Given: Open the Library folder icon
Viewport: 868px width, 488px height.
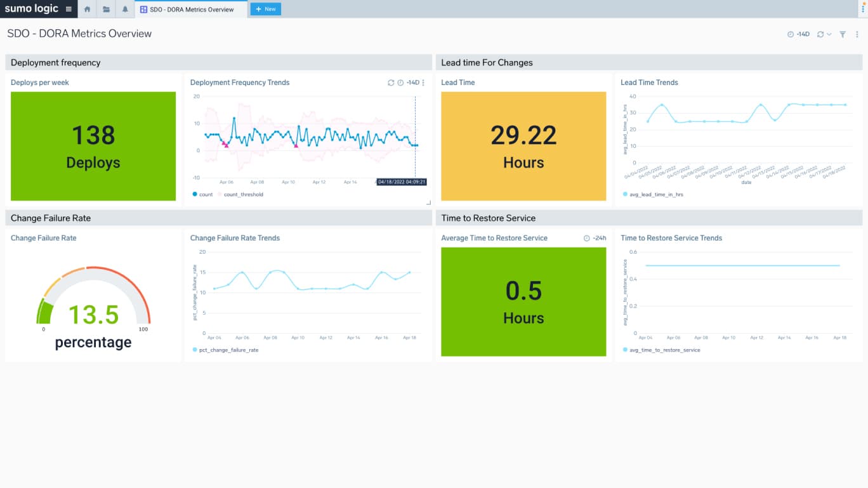Looking at the screenshot, I should pos(106,9).
